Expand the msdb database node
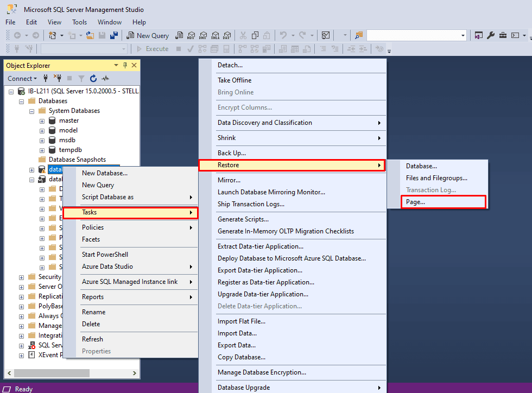The image size is (532, 393). (x=42, y=141)
